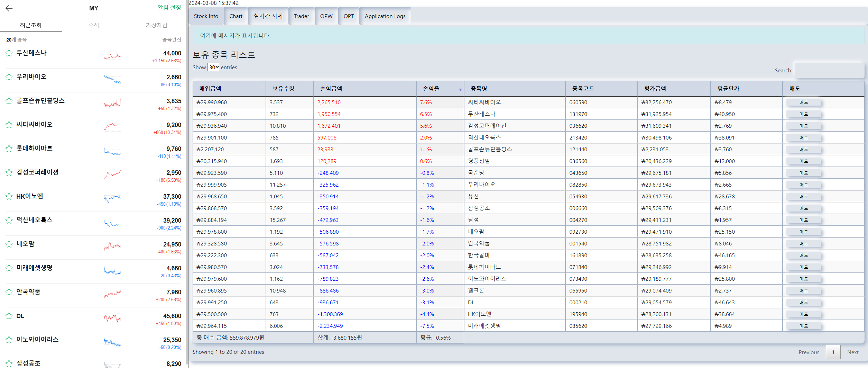Sort table by 종목코드 column
The image size is (868, 368).
(x=601, y=89)
